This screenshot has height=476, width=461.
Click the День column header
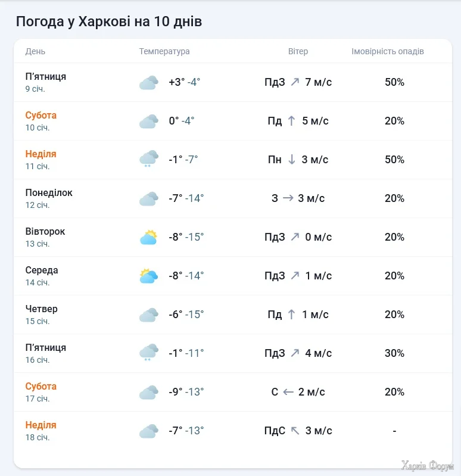pyautogui.click(x=35, y=51)
